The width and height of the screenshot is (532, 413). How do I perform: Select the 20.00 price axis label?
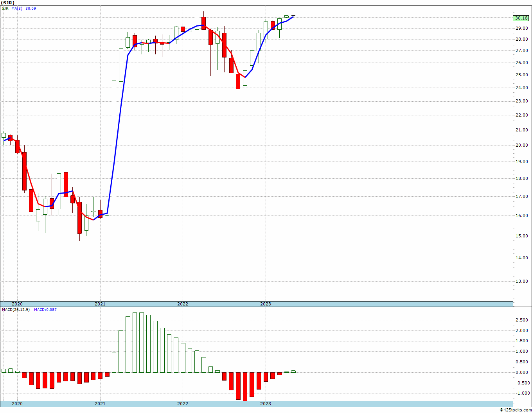tap(522, 145)
